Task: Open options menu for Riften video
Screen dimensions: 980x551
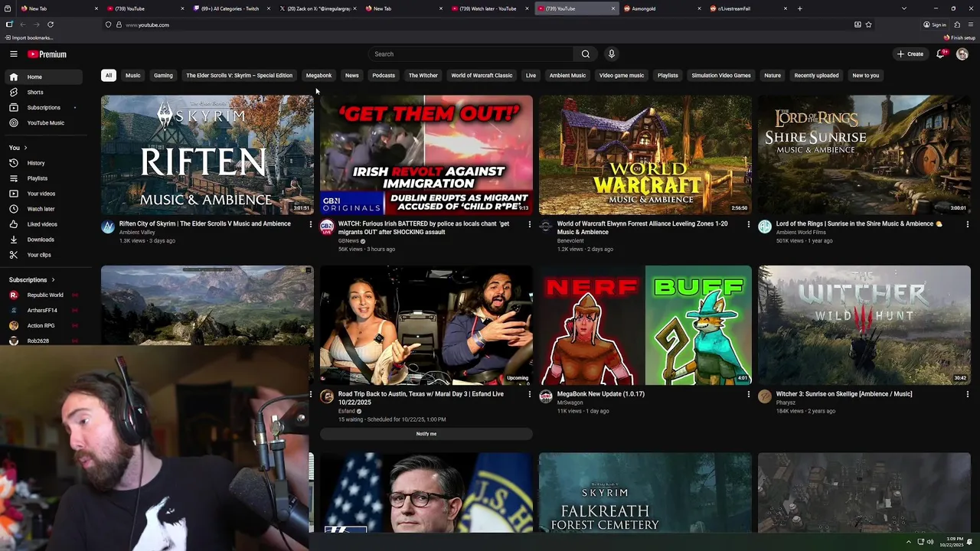Action: (x=310, y=224)
